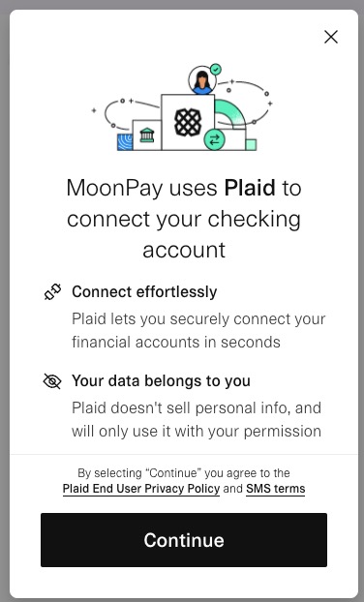Click the blue wave pattern square
This screenshot has width=364, height=602.
(x=125, y=142)
